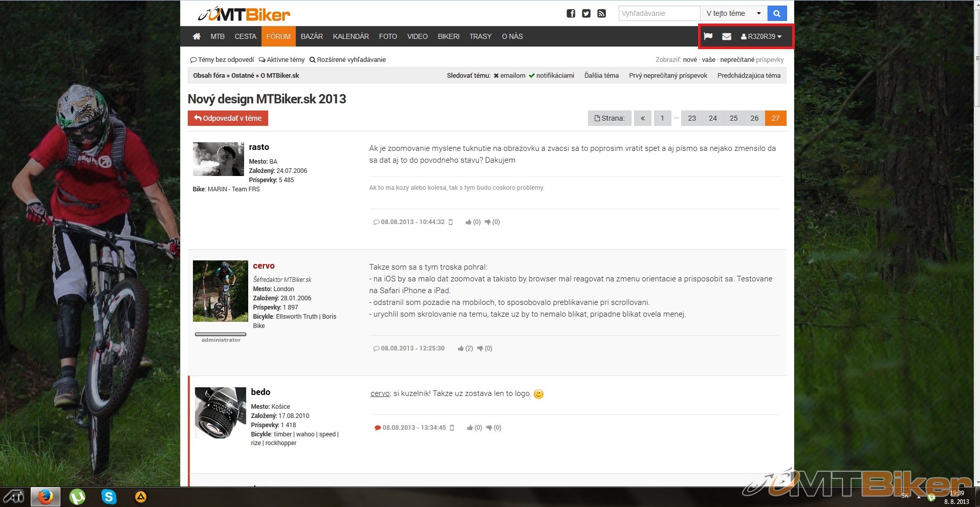Thumbs down rasto's post
The height and width of the screenshot is (507, 980).
488,222
